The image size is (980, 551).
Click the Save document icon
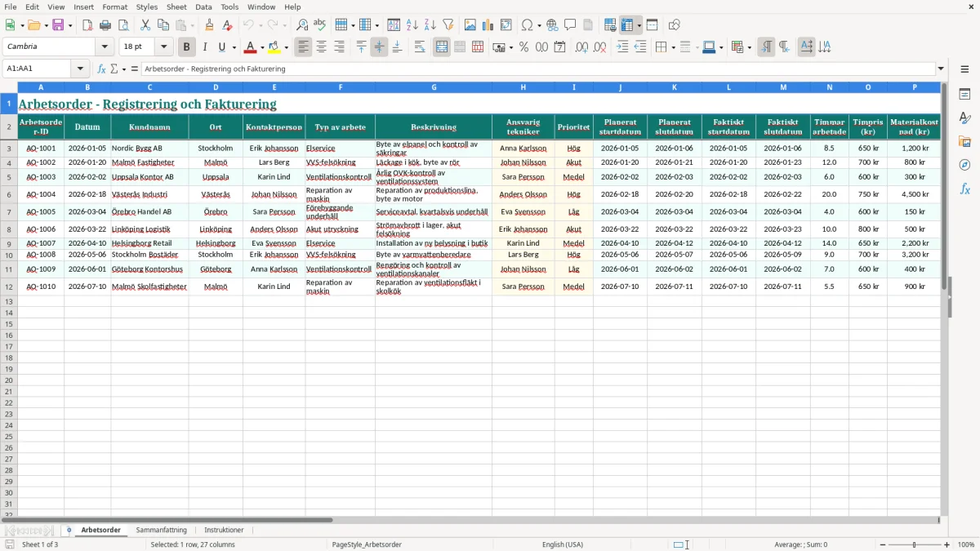point(58,25)
